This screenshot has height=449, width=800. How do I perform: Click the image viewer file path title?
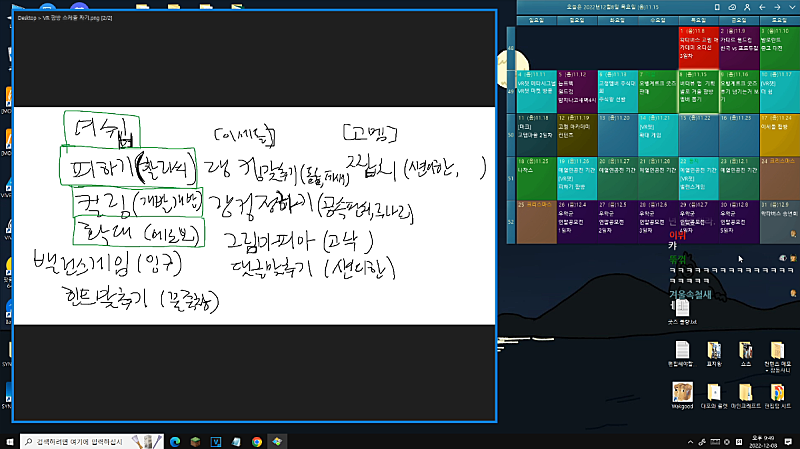pyautogui.click(x=65, y=18)
